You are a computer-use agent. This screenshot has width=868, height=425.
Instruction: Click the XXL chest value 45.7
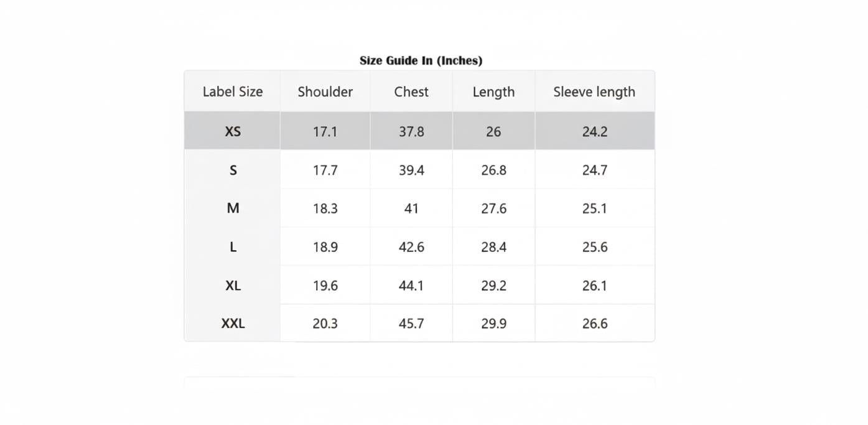411,324
